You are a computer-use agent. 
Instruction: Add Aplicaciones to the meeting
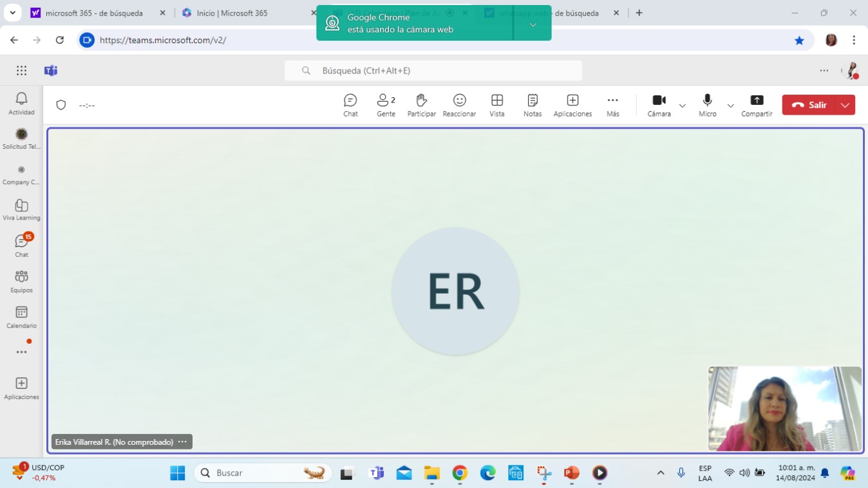(572, 105)
